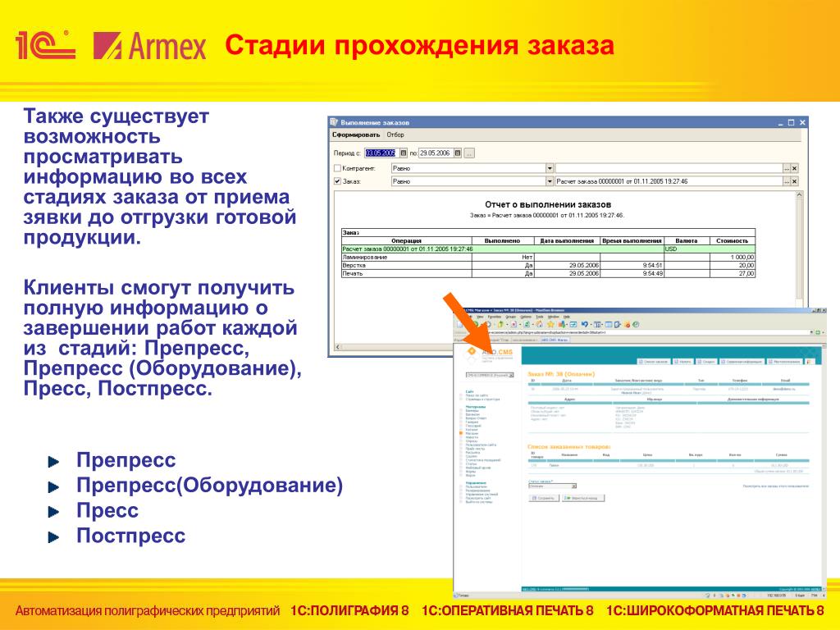
Task: Click the period selection ellipsis button
Action: tap(469, 153)
